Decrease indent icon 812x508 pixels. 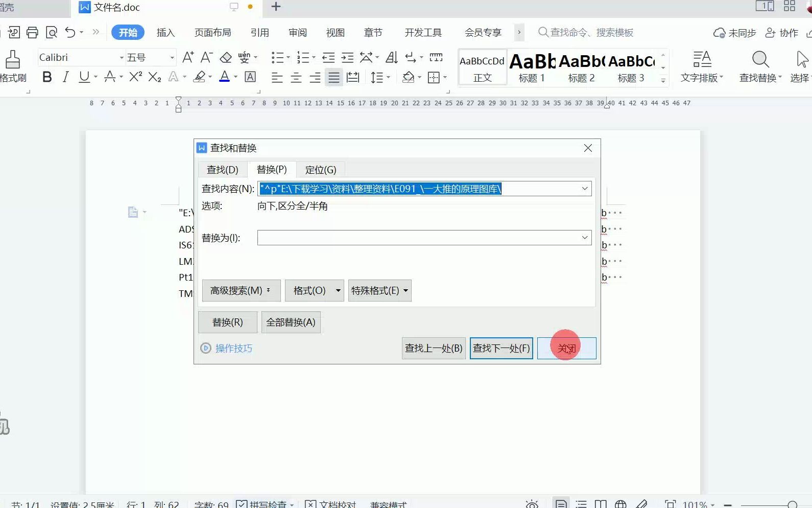[328, 57]
